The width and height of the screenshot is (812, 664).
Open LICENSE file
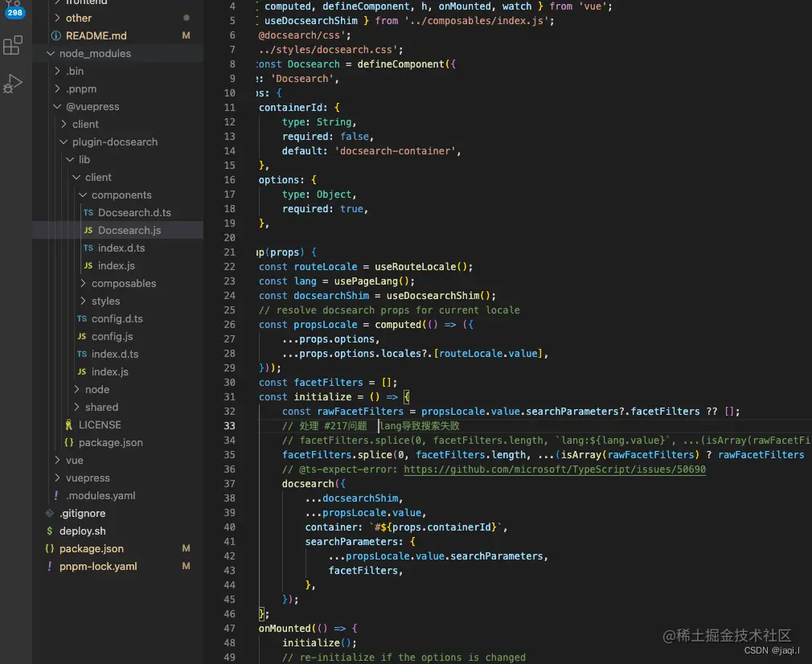click(100, 424)
